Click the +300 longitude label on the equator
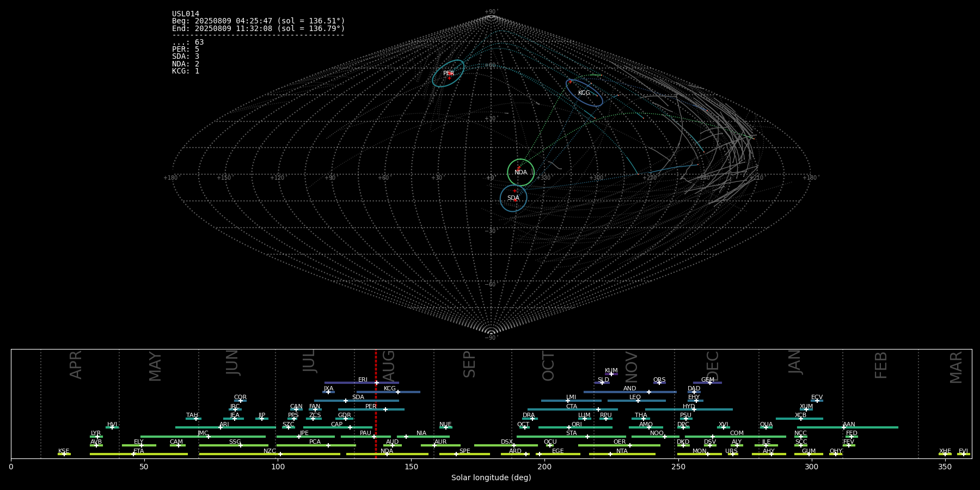 point(596,178)
